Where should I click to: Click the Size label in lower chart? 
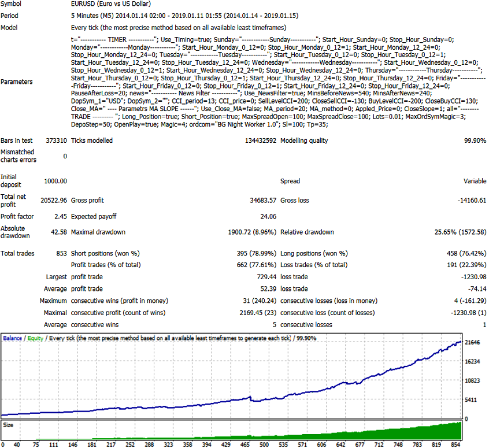pyautogui.click(x=8, y=425)
